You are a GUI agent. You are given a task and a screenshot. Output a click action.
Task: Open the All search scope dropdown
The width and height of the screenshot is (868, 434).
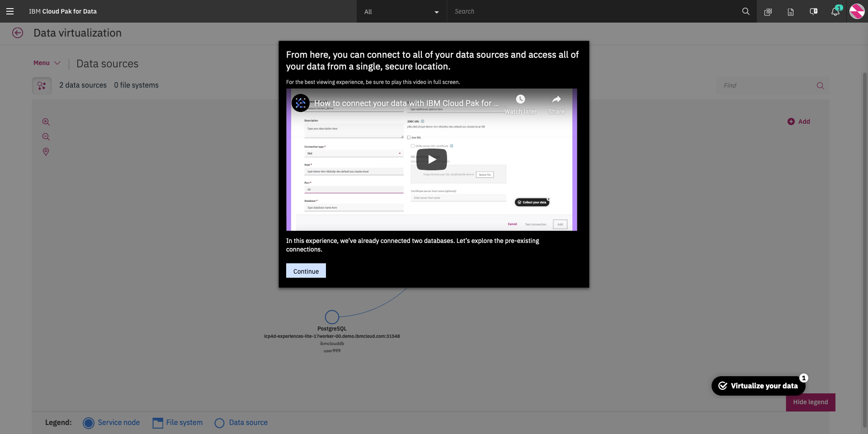(x=401, y=12)
